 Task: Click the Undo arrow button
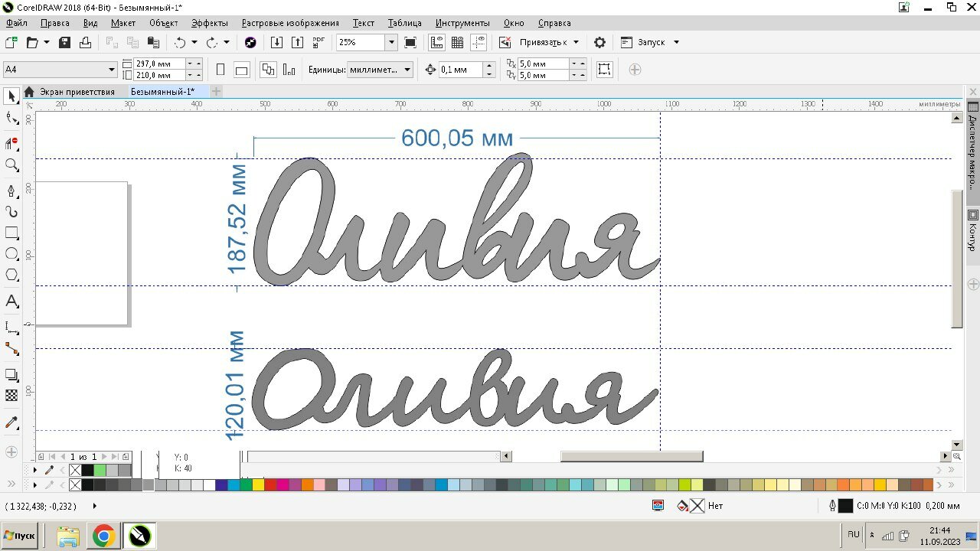180,42
